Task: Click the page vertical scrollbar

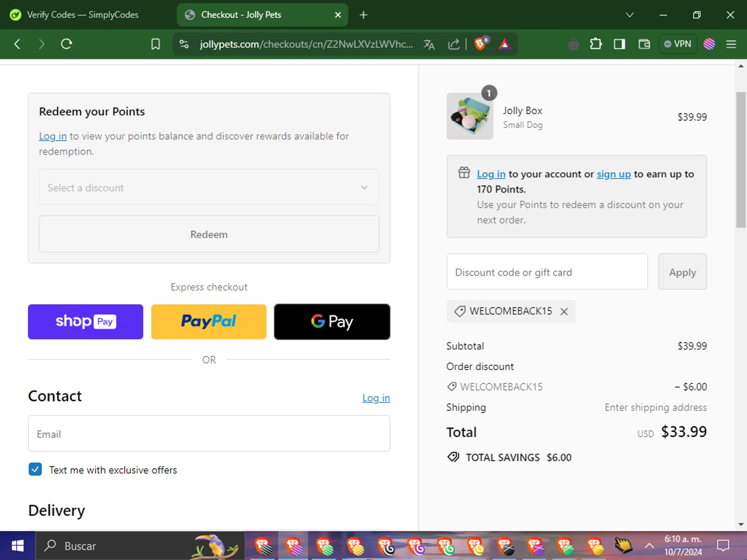Action: pyautogui.click(x=741, y=159)
